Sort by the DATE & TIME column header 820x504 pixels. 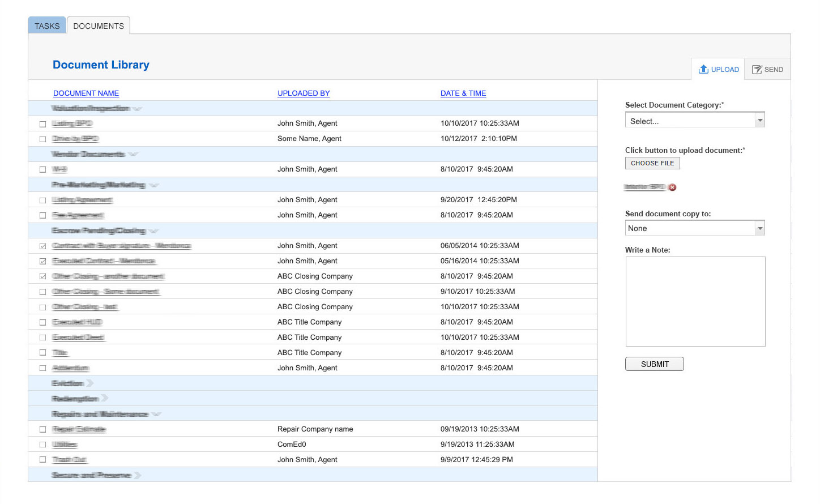point(463,93)
